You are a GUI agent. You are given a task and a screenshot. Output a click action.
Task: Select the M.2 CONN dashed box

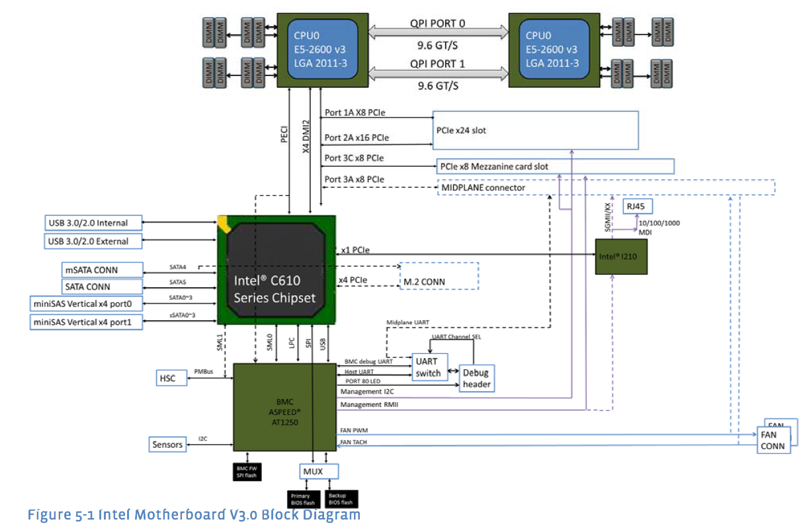point(439,276)
